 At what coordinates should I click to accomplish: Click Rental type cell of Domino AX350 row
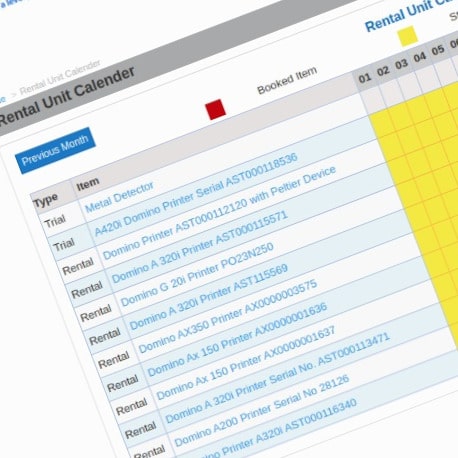click(x=114, y=360)
